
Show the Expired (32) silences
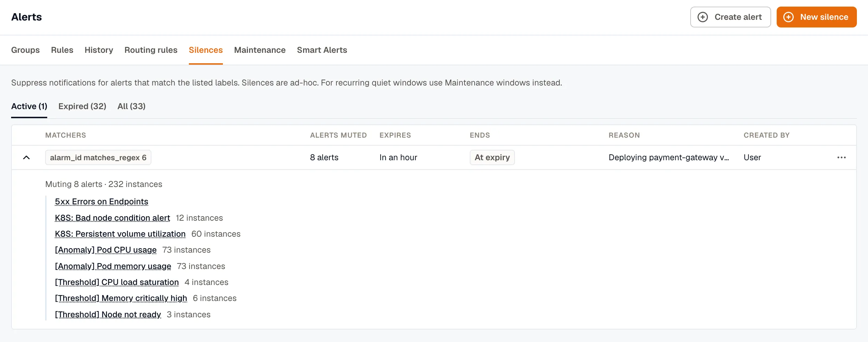(x=82, y=106)
